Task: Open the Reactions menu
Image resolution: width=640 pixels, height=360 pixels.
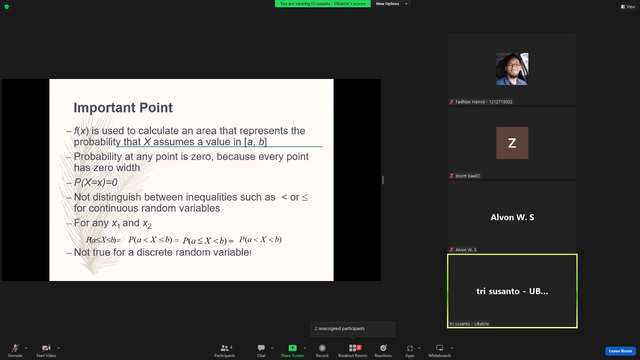Action: (383, 350)
